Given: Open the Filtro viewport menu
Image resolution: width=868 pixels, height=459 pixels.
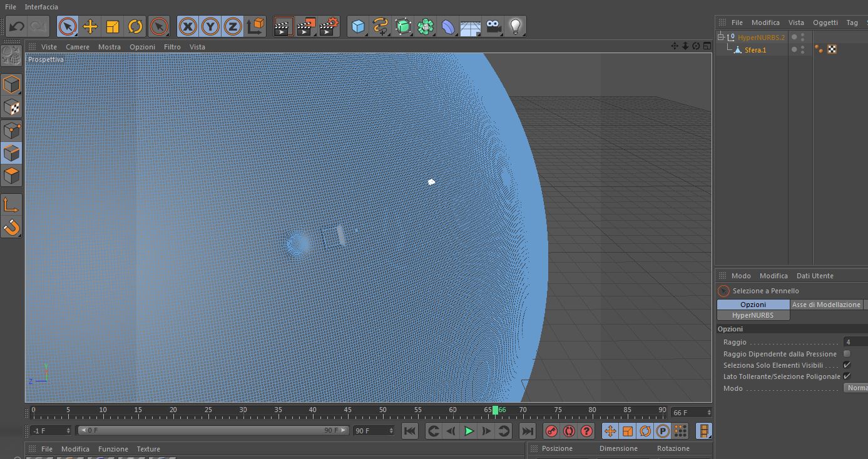Looking at the screenshot, I should [172, 47].
